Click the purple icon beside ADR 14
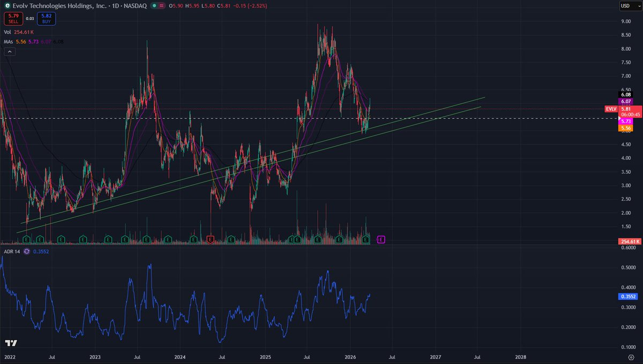 (26, 251)
